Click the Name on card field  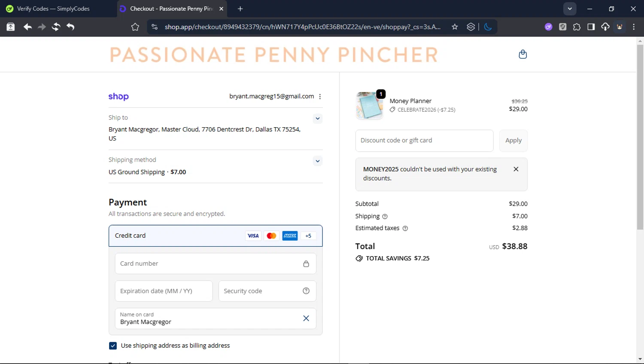(216, 318)
